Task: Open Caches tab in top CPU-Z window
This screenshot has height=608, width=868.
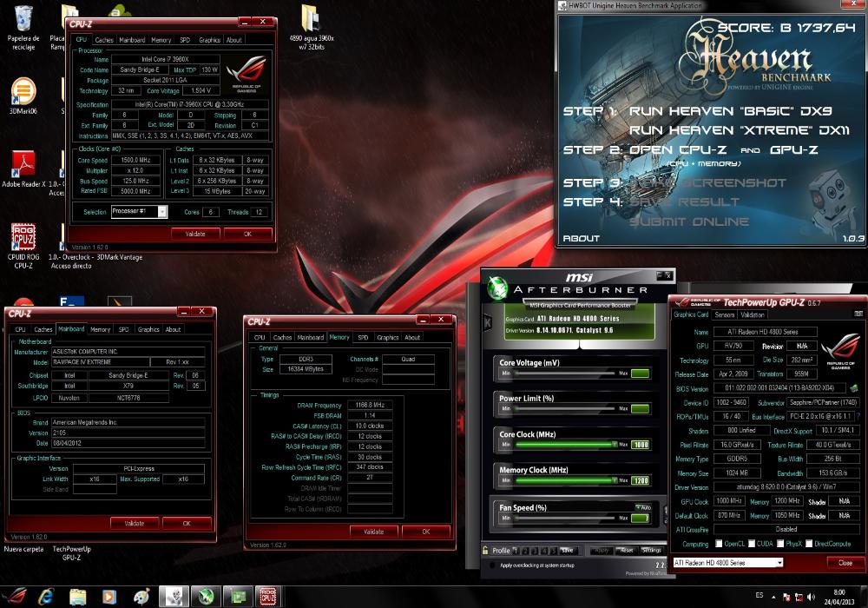Action: tap(103, 40)
